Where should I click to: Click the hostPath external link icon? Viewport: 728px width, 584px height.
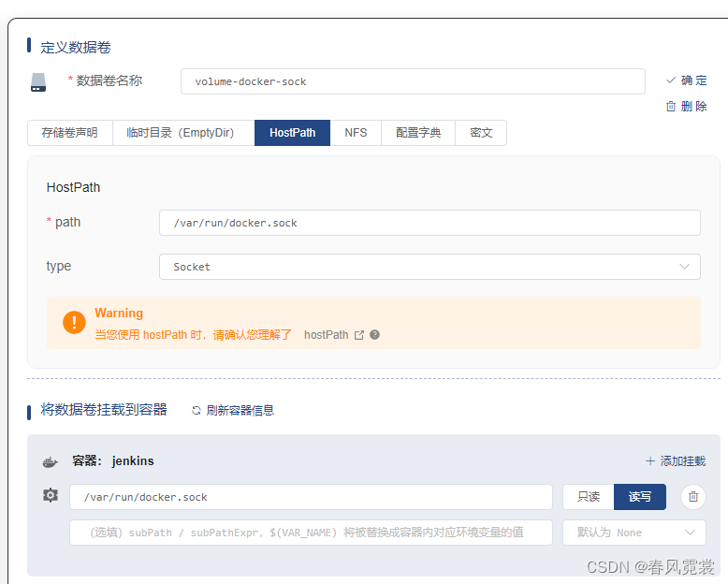(359, 335)
